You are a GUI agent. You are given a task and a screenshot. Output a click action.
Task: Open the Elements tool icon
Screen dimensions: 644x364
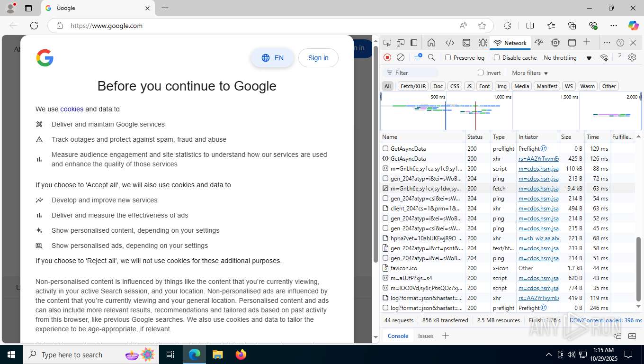click(450, 43)
